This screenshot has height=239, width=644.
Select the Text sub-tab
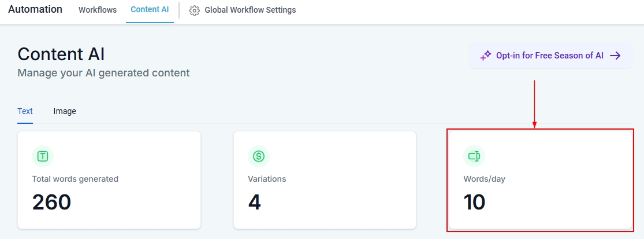coord(25,111)
